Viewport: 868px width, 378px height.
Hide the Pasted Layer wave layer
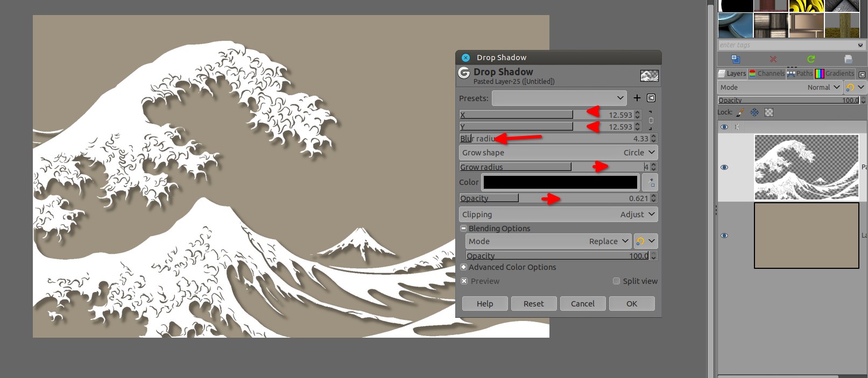724,167
